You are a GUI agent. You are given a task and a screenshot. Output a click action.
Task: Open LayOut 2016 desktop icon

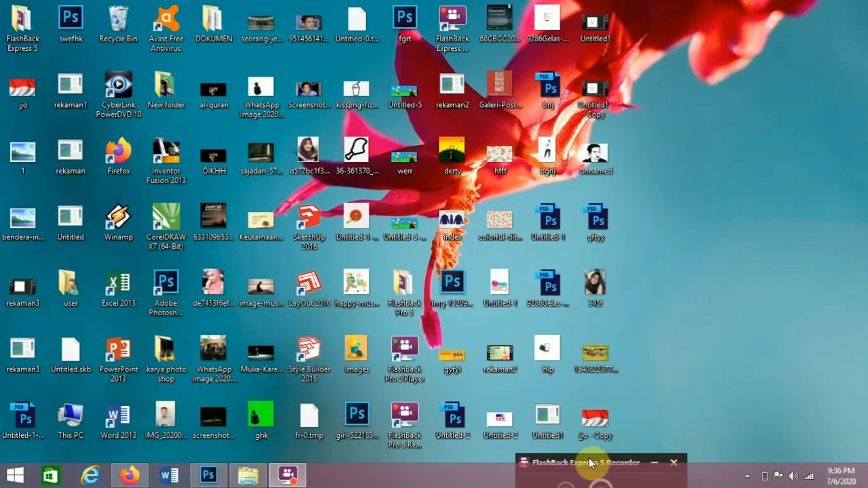[309, 289]
